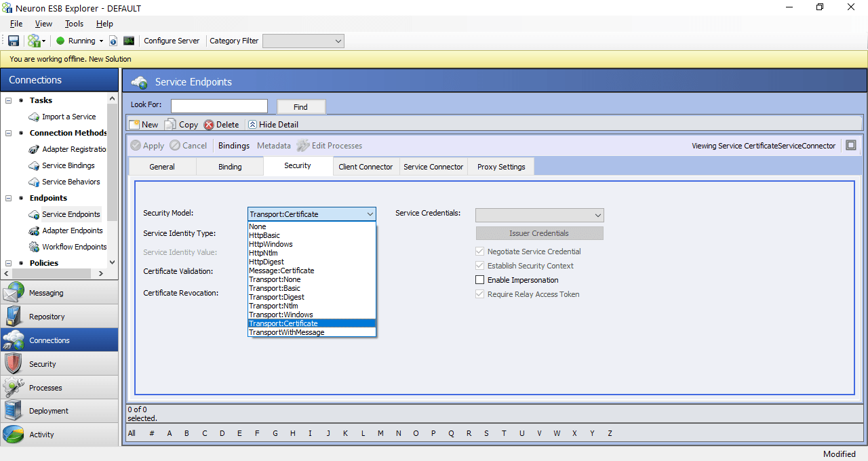Open the Running service dropdown arrow
868x461 pixels.
click(x=101, y=41)
